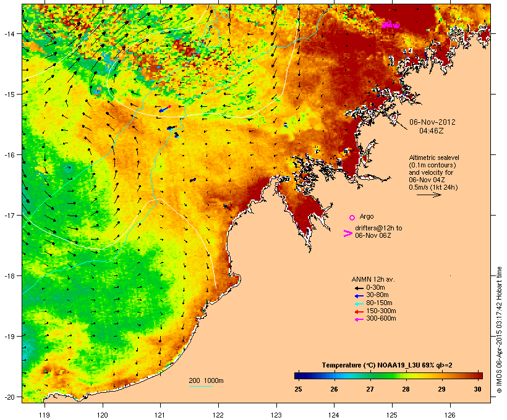Click the temperature colorbar near 27.5 degrees
Viewport: 507px width, 420px height.
click(x=388, y=376)
